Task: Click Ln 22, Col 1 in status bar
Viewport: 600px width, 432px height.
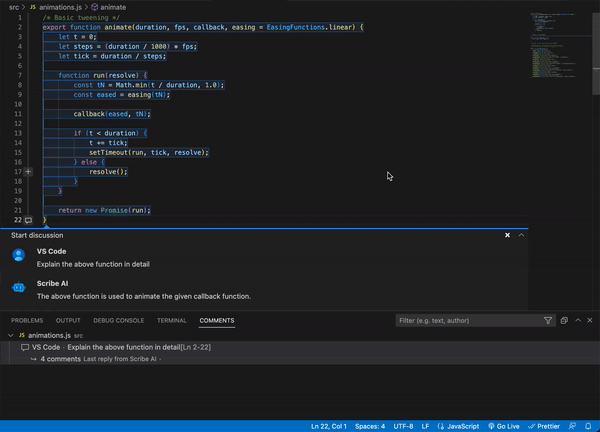Action: click(x=329, y=426)
